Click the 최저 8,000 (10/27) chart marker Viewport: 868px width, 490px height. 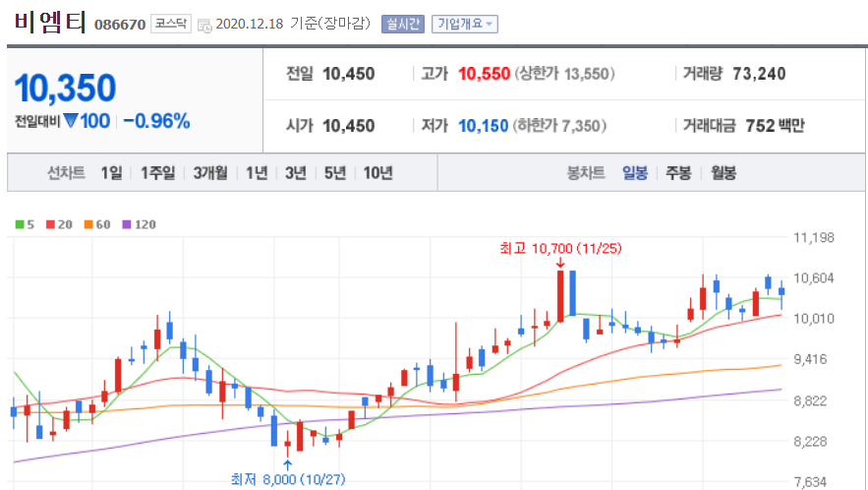click(x=288, y=479)
